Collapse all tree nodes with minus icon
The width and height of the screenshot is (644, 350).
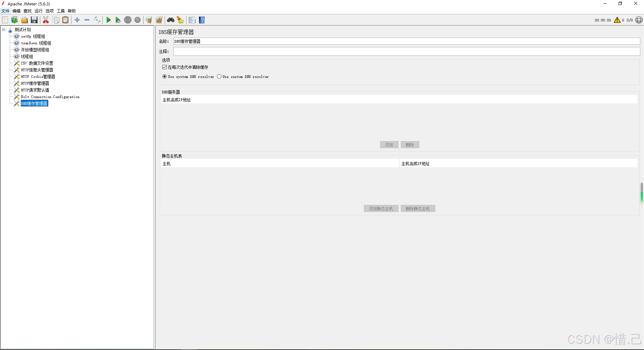(x=87, y=20)
